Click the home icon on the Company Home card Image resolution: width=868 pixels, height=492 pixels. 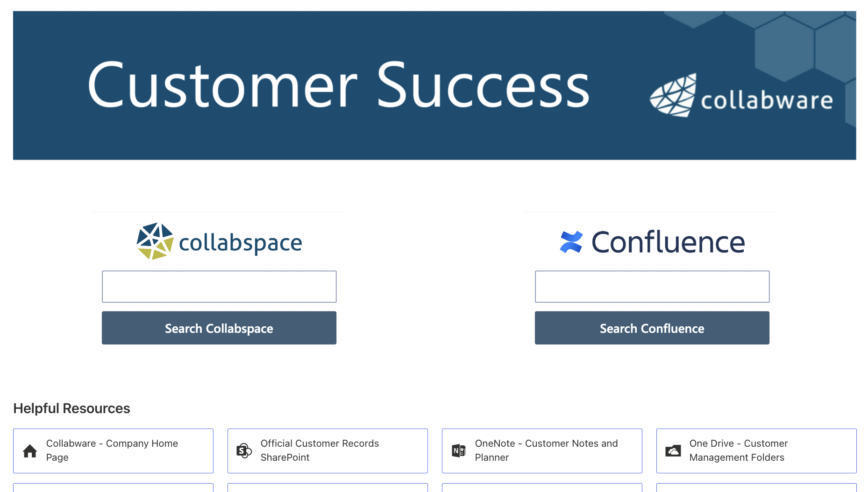[x=30, y=450]
